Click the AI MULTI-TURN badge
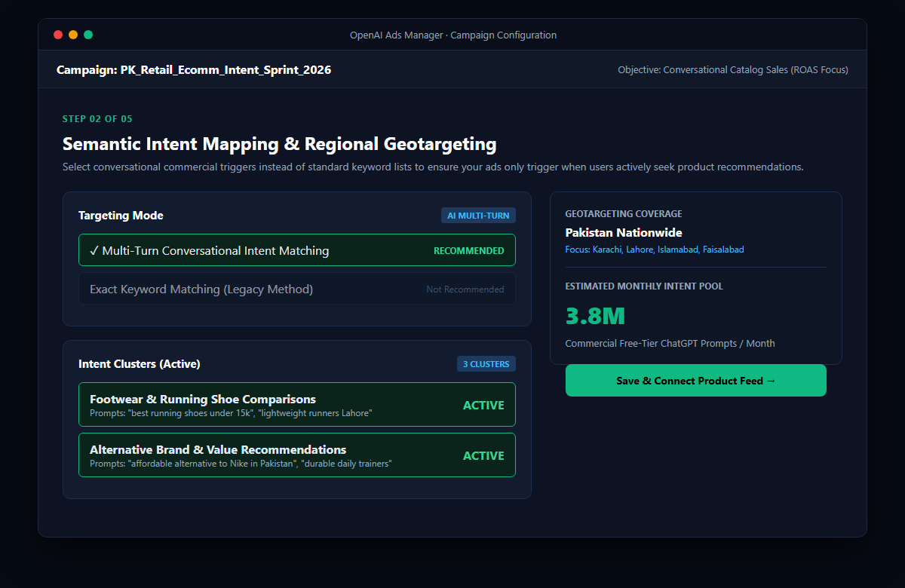 (x=478, y=216)
